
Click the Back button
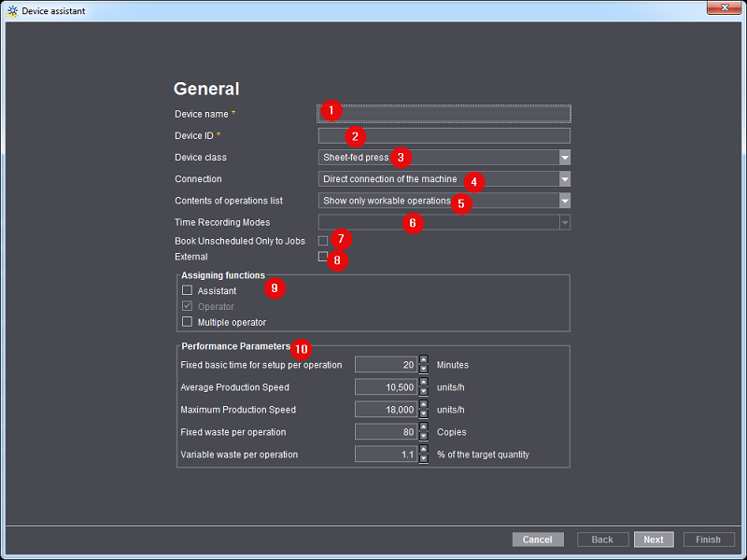pos(602,539)
